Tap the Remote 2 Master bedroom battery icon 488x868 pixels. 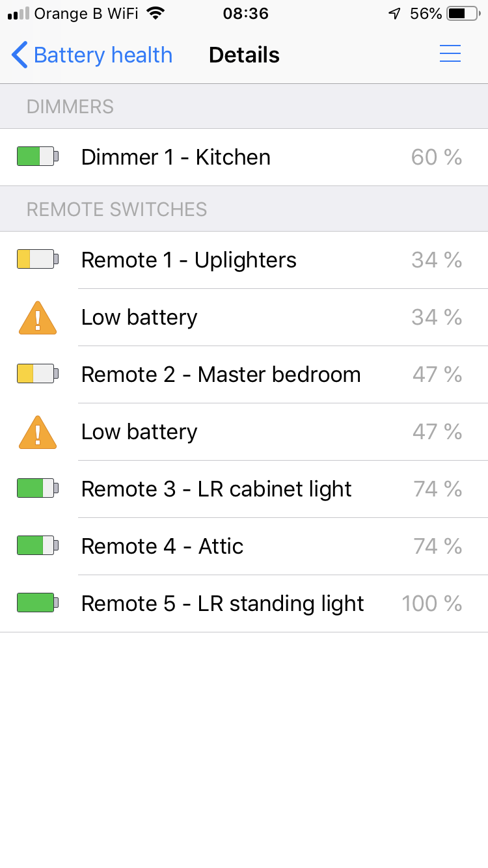click(x=38, y=374)
